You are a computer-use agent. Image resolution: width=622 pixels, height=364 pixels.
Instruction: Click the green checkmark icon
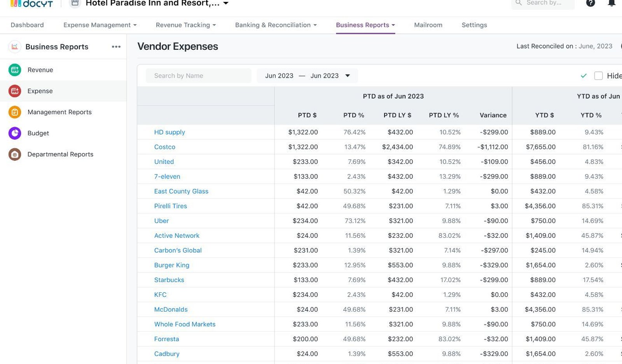(x=584, y=76)
